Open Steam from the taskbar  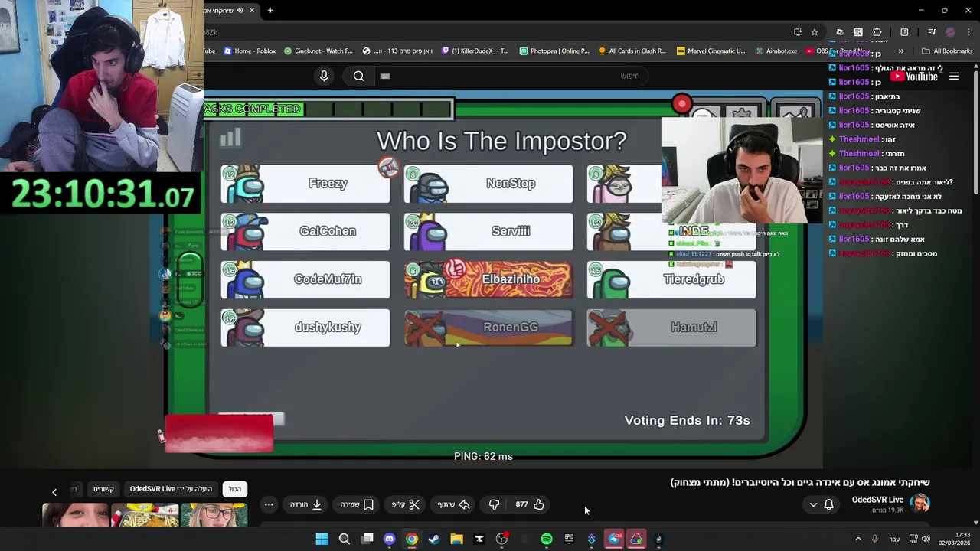pyautogui.click(x=434, y=539)
